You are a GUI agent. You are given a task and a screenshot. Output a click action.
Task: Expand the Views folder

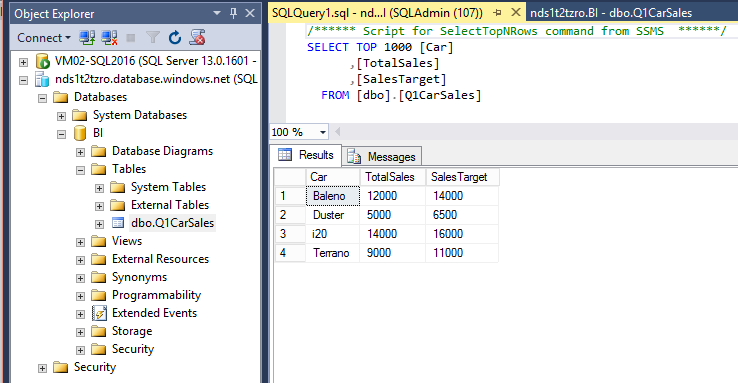(x=80, y=242)
